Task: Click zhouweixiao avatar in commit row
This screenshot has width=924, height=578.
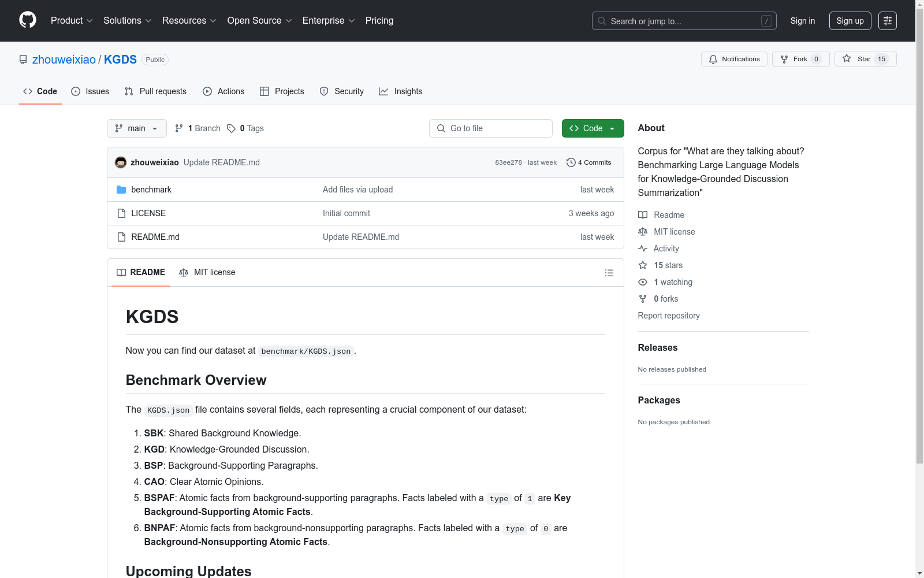Action: (x=121, y=162)
